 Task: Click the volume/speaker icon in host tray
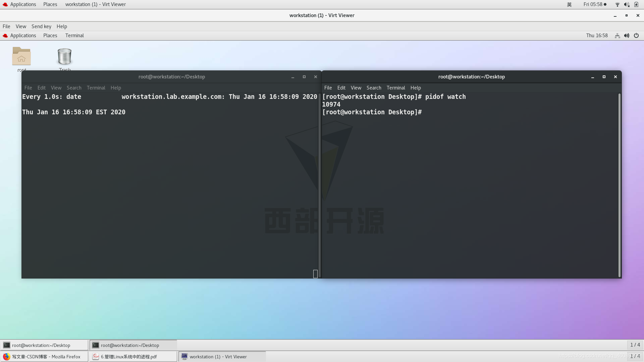pos(627,4)
